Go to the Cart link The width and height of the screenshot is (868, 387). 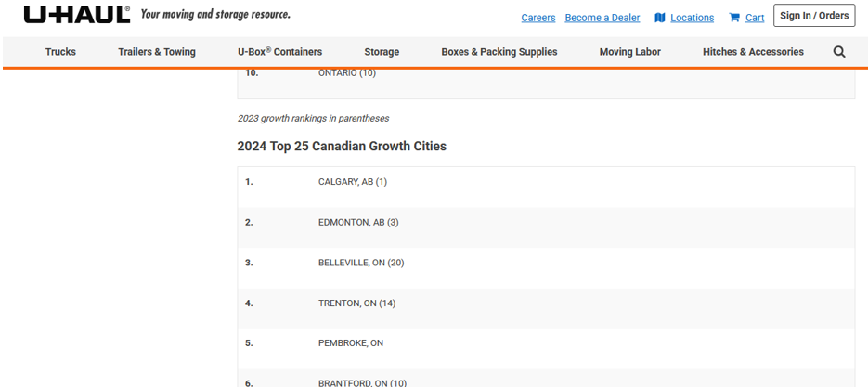pyautogui.click(x=755, y=18)
